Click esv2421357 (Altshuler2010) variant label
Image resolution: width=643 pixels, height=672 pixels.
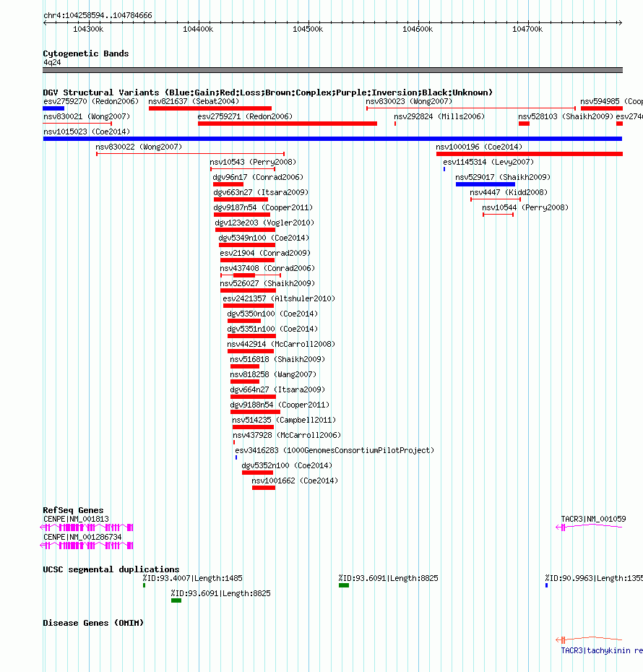(279, 298)
